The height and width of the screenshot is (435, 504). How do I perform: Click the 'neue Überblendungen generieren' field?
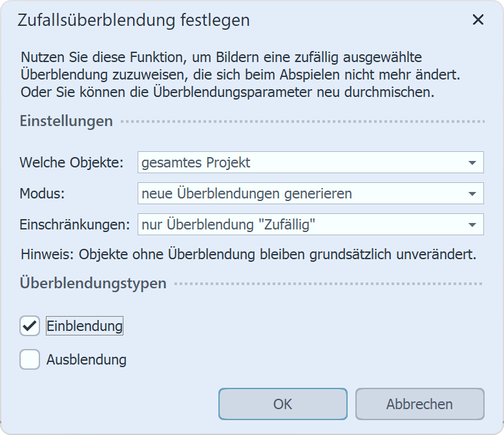(247, 193)
